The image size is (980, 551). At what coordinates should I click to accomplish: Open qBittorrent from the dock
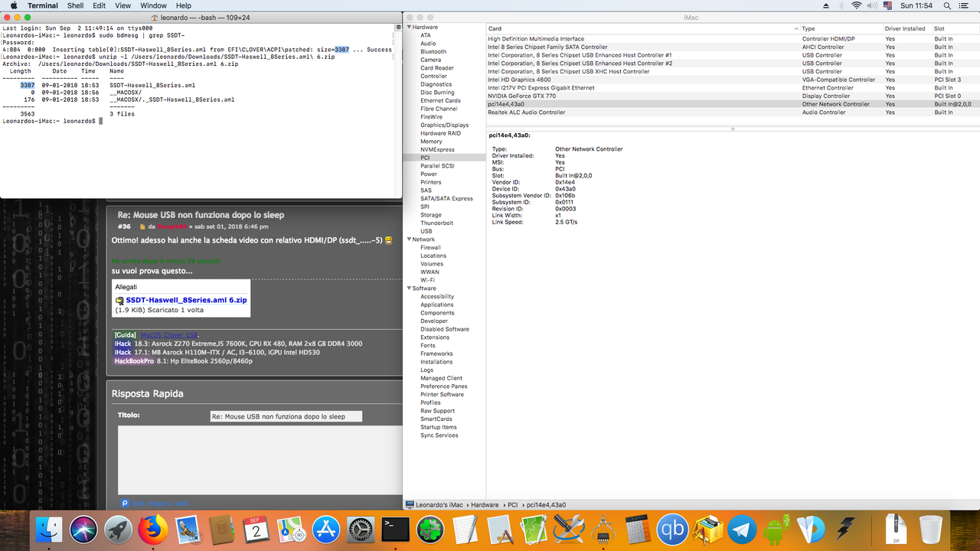673,529
